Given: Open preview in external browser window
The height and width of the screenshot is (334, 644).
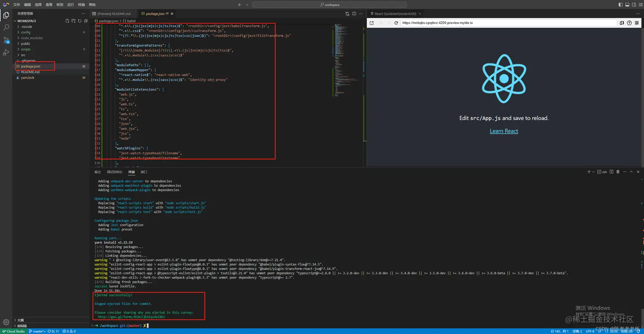Looking at the screenshot, I should pyautogui.click(x=371, y=23).
